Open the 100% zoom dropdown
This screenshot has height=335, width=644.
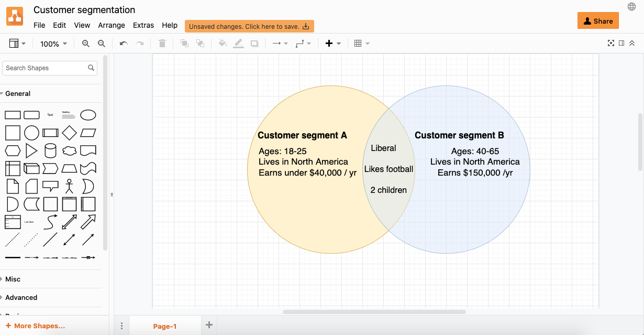(53, 44)
